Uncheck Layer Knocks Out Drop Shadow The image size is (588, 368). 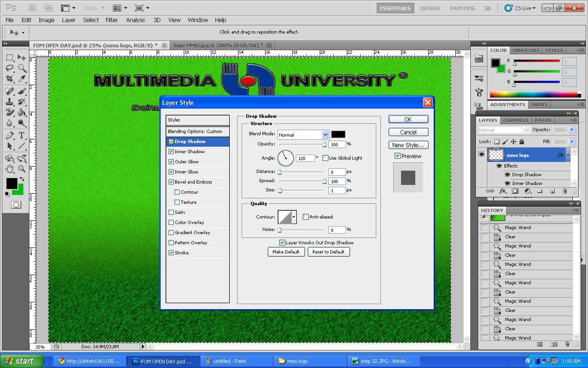coord(282,243)
